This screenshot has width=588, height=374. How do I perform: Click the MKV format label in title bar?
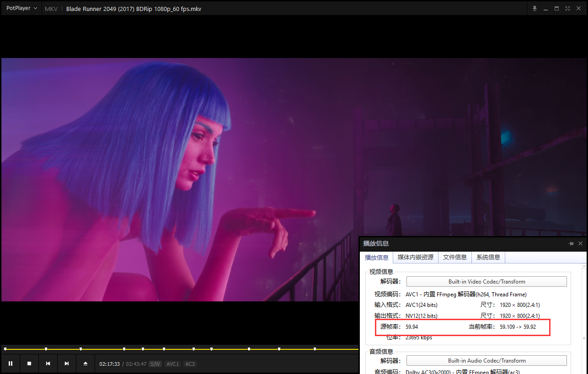51,9
